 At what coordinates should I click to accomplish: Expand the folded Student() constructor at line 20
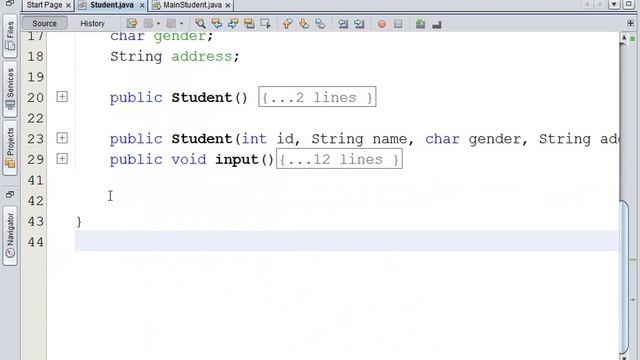62,97
